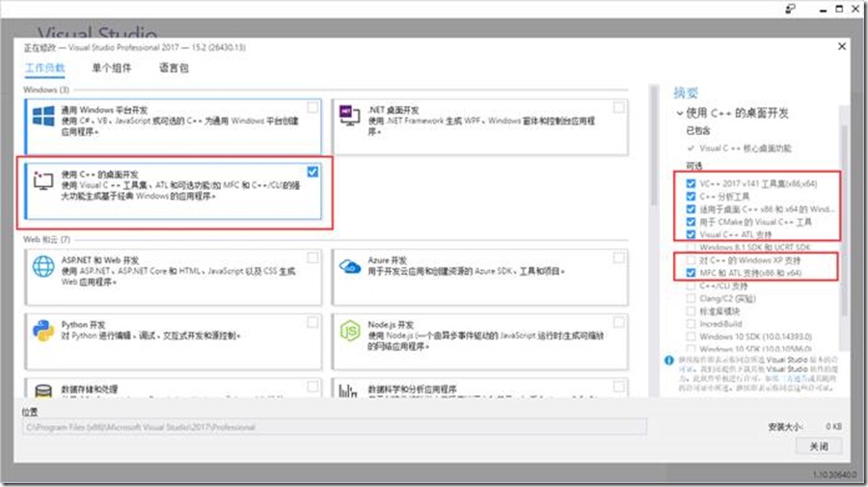Check the standard library modules option
868x487 pixels.
click(691, 311)
